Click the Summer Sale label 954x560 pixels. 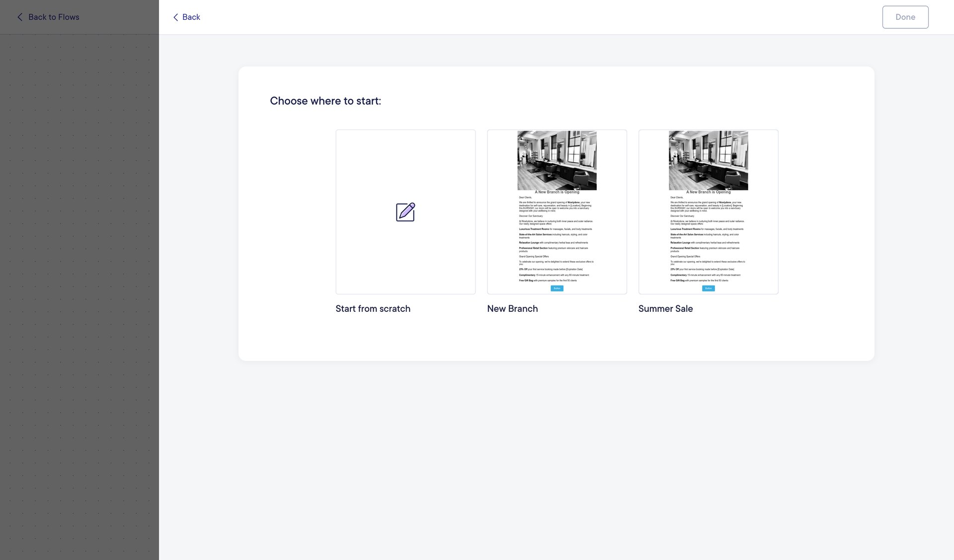[665, 308]
